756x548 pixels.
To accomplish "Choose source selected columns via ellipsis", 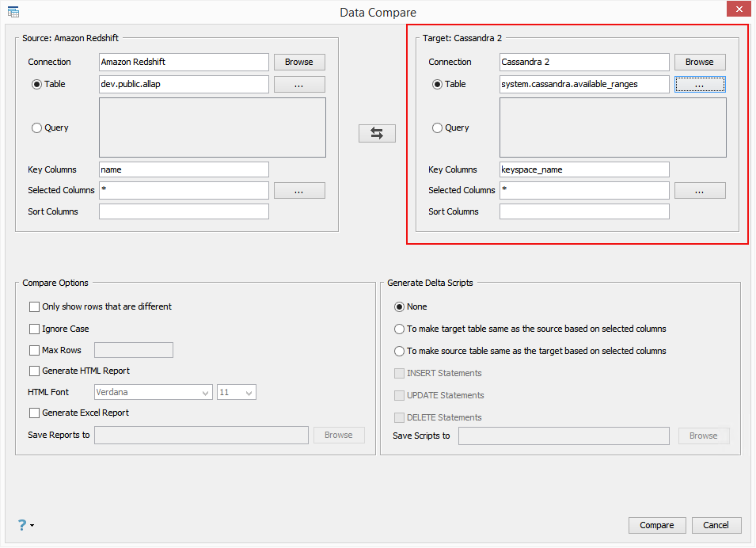I will [299, 190].
